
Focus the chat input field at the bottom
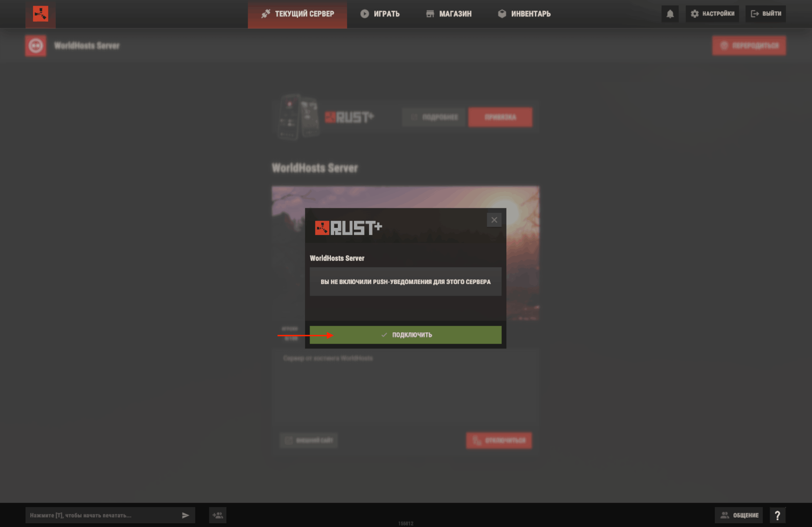click(110, 515)
